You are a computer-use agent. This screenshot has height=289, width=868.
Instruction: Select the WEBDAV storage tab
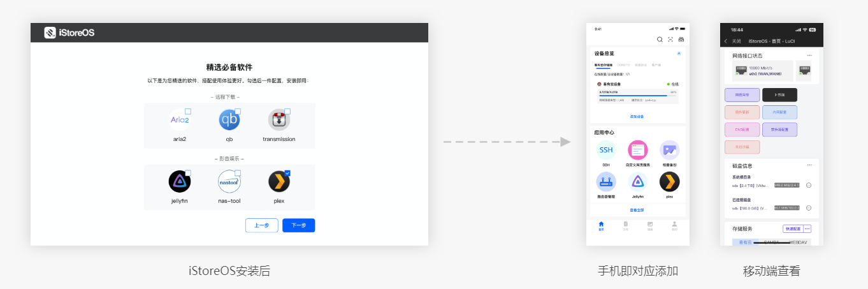point(799,242)
